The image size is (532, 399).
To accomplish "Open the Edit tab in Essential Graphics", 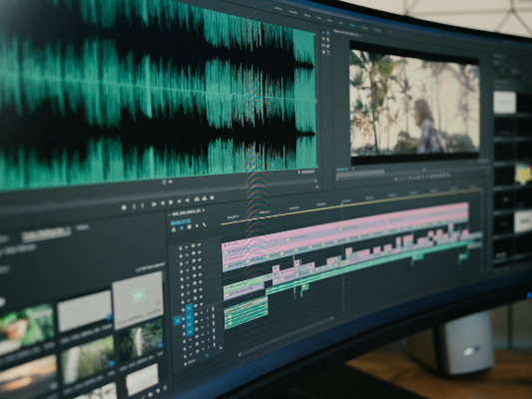I will [x=516, y=71].
